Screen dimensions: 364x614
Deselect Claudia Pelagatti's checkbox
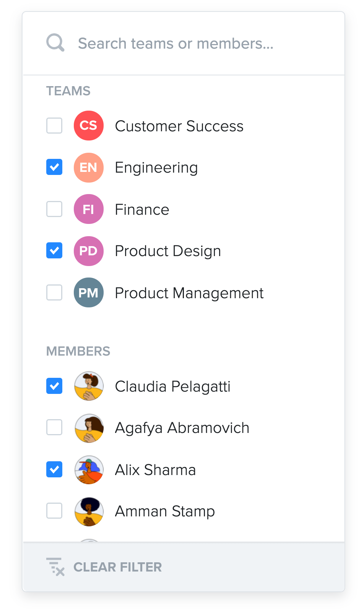click(x=54, y=386)
